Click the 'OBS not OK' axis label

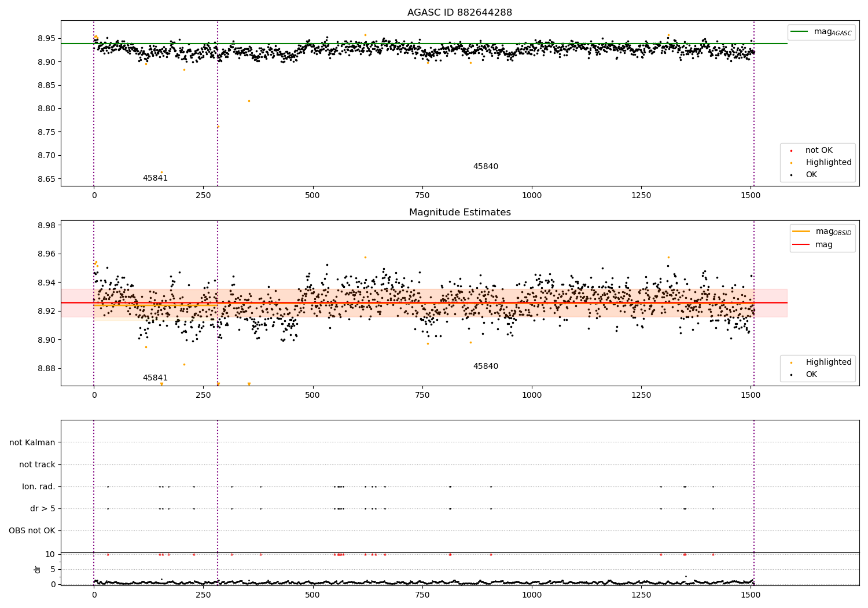tap(32, 531)
